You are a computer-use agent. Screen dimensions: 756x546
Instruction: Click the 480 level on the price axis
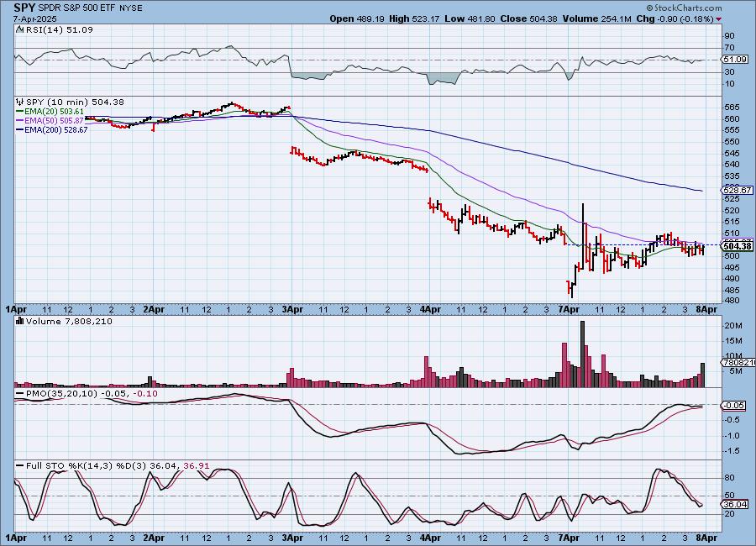pyautogui.click(x=732, y=301)
